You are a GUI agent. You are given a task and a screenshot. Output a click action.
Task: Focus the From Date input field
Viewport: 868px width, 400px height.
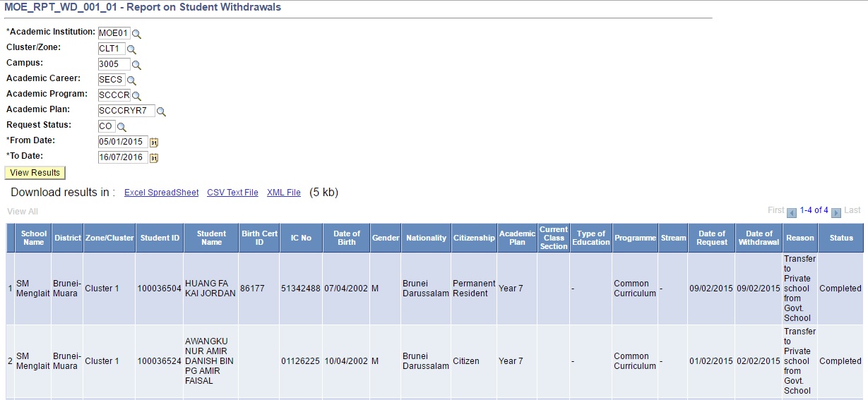[x=123, y=142]
